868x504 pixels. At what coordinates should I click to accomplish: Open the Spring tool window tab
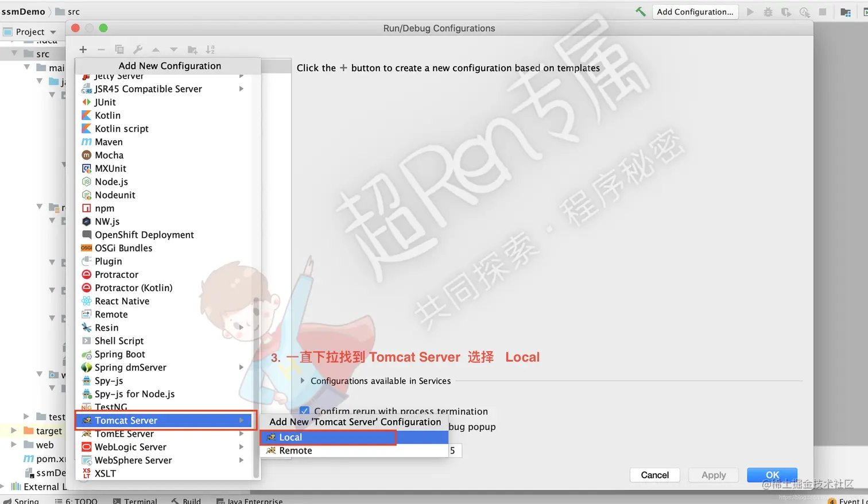point(21,501)
